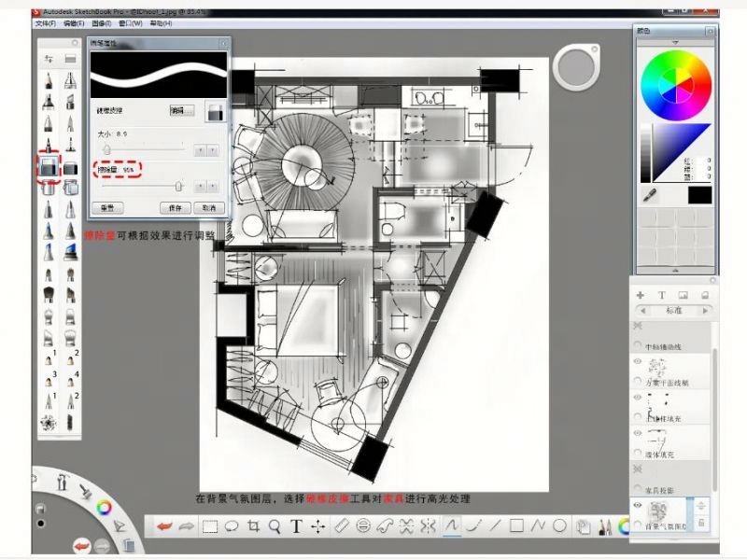The height and width of the screenshot is (560, 747).
Task: Select the lasso selection tool
Action: 232,525
